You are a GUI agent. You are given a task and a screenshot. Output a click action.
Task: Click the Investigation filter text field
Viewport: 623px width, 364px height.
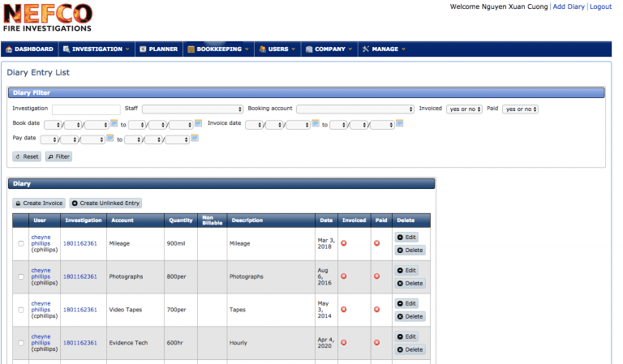(86, 109)
